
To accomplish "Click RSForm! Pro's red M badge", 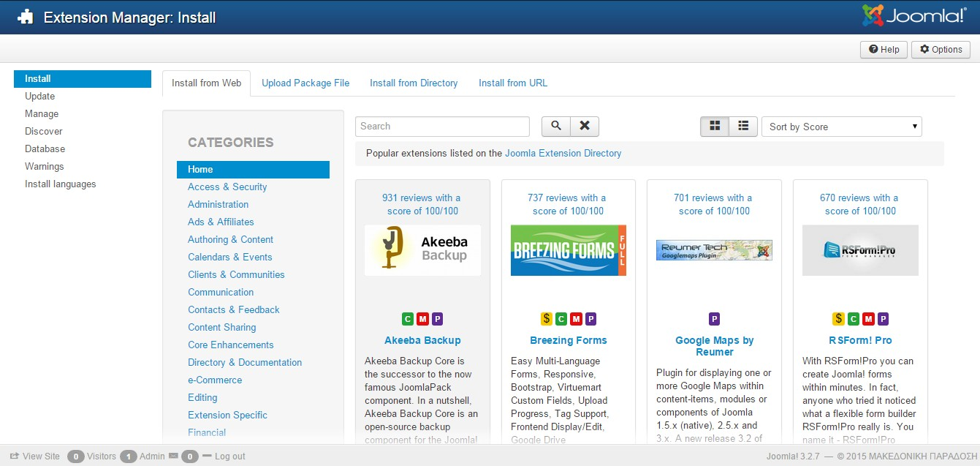I will pyautogui.click(x=867, y=319).
